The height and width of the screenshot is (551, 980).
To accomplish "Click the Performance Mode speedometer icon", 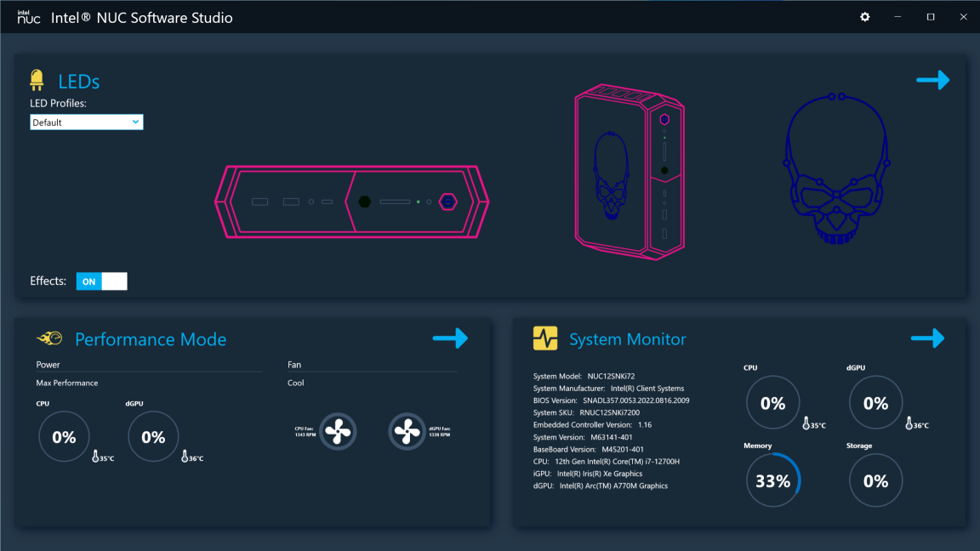I will pyautogui.click(x=49, y=338).
